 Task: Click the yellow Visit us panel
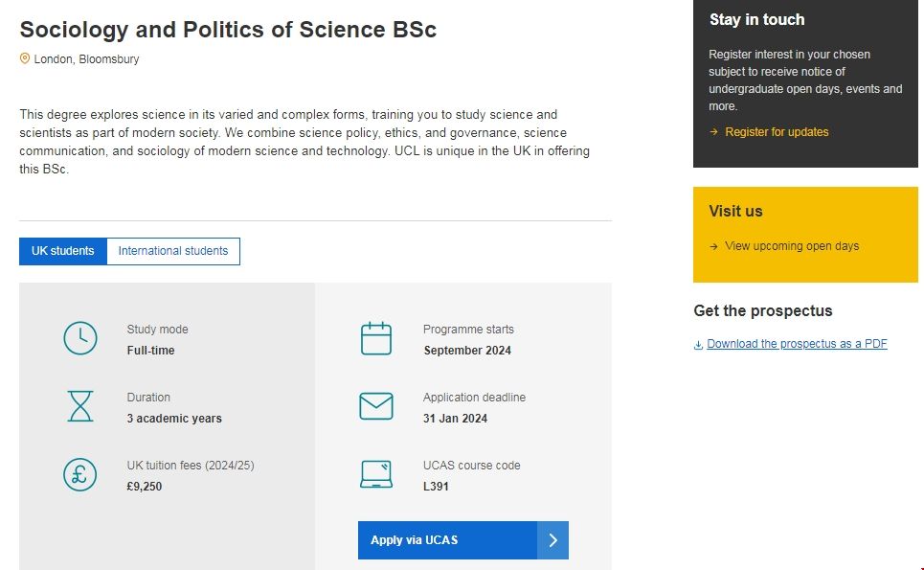coord(804,234)
